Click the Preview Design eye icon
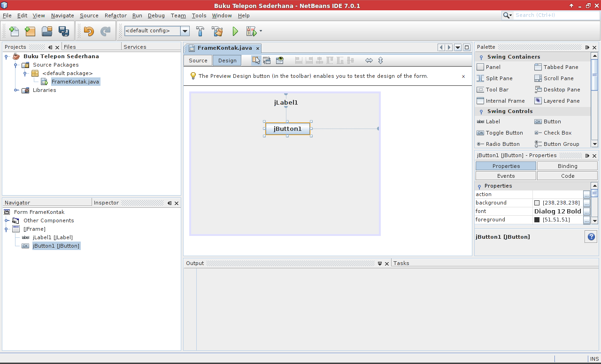 pos(280,60)
